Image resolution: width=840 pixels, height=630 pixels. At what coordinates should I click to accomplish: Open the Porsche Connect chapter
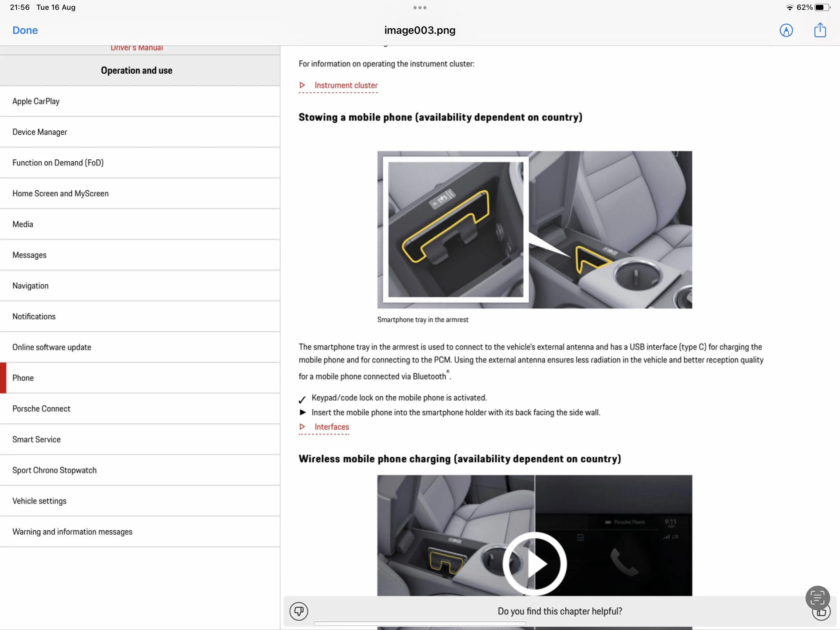point(140,409)
